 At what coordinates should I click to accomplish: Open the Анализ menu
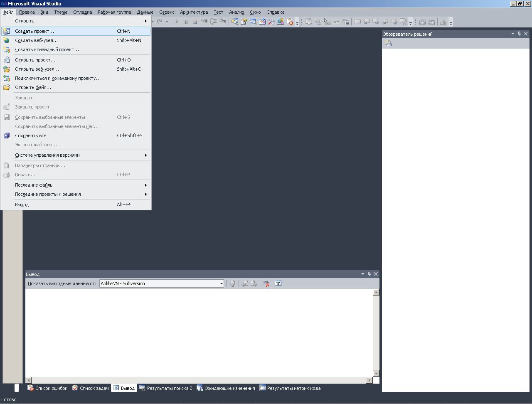(x=236, y=12)
